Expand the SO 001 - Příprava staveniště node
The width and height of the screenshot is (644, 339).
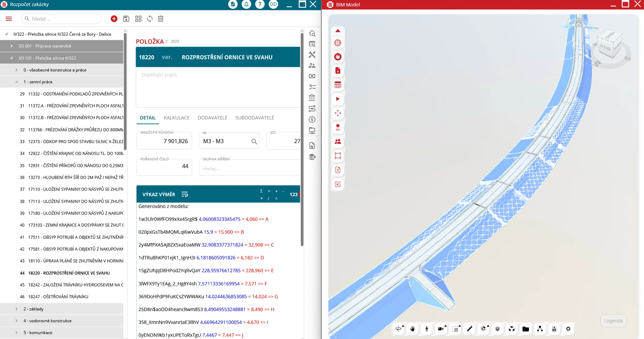(x=11, y=46)
